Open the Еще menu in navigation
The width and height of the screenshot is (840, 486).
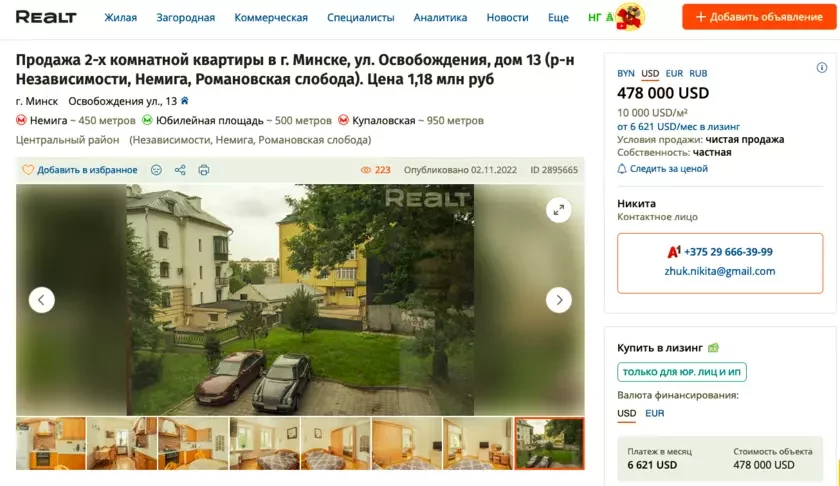coord(558,18)
